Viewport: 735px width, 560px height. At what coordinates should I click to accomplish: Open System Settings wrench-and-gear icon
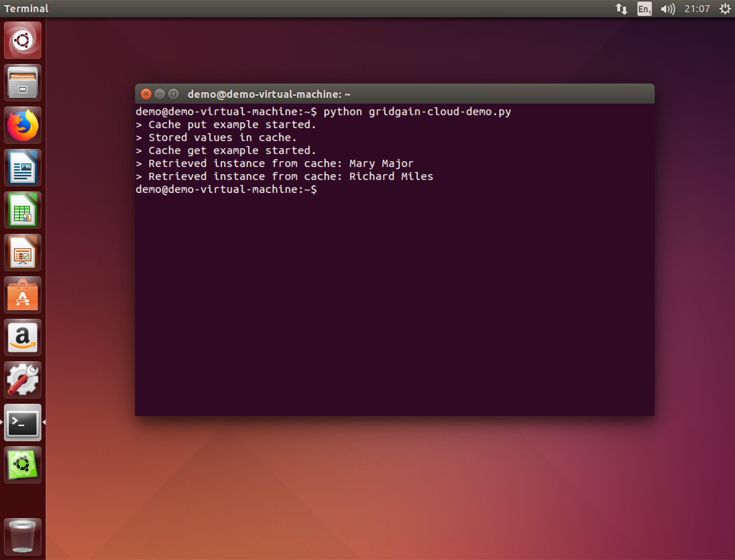pos(23,380)
